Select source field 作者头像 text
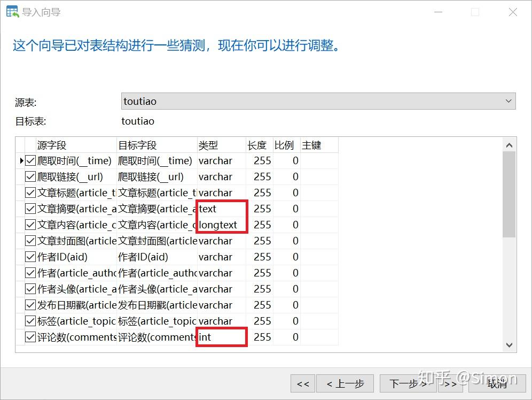The width and height of the screenshot is (532, 400). (x=77, y=289)
